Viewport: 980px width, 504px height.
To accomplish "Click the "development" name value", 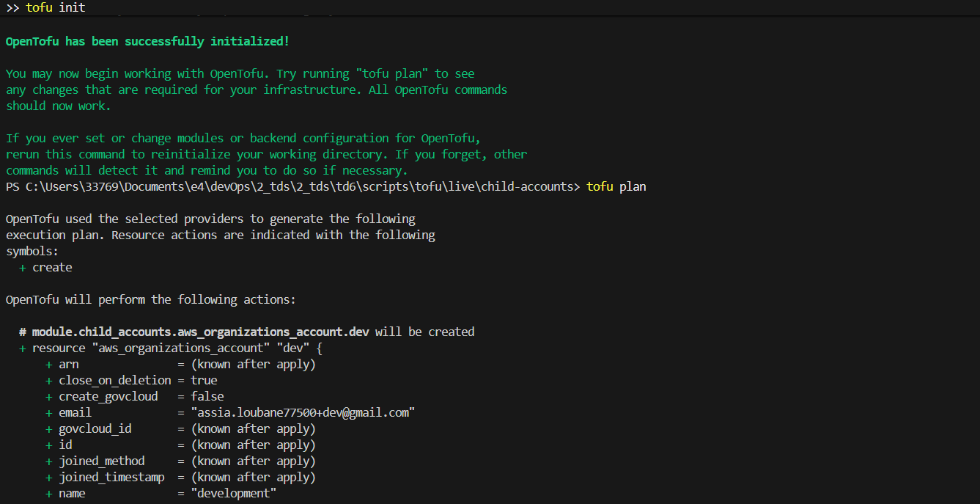I will tap(233, 493).
